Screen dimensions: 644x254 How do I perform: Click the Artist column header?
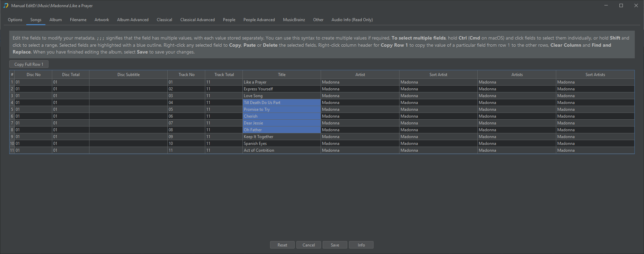tap(360, 74)
